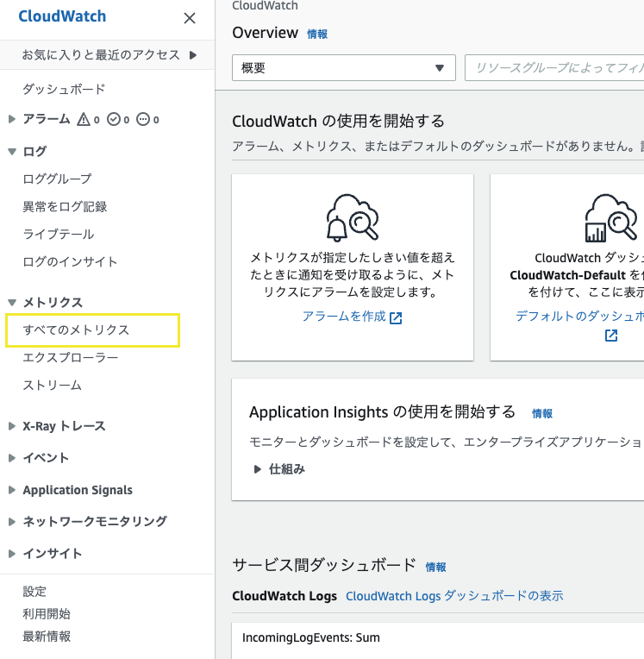The width and height of the screenshot is (644, 659).
Task: Click CloudWatch の使用を開始する heading
Action: pyautogui.click(x=338, y=121)
